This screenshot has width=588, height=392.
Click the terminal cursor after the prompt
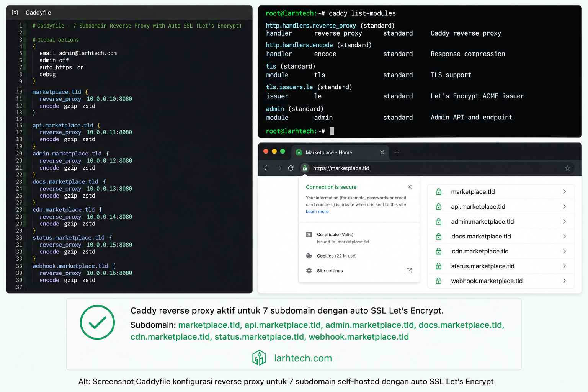coord(332,131)
